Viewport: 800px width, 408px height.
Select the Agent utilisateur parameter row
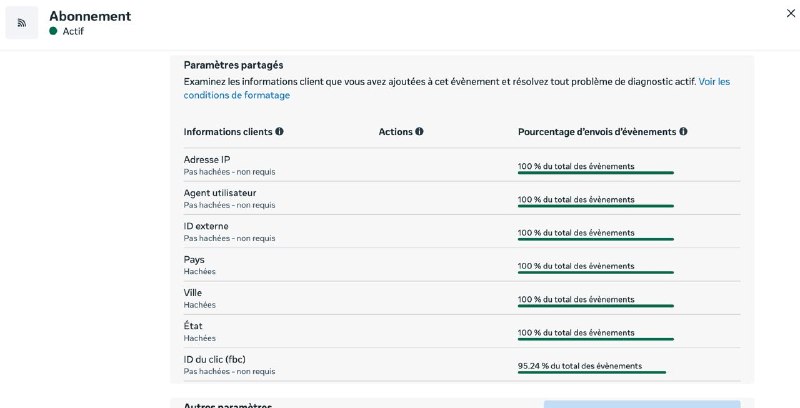pyautogui.click(x=462, y=198)
